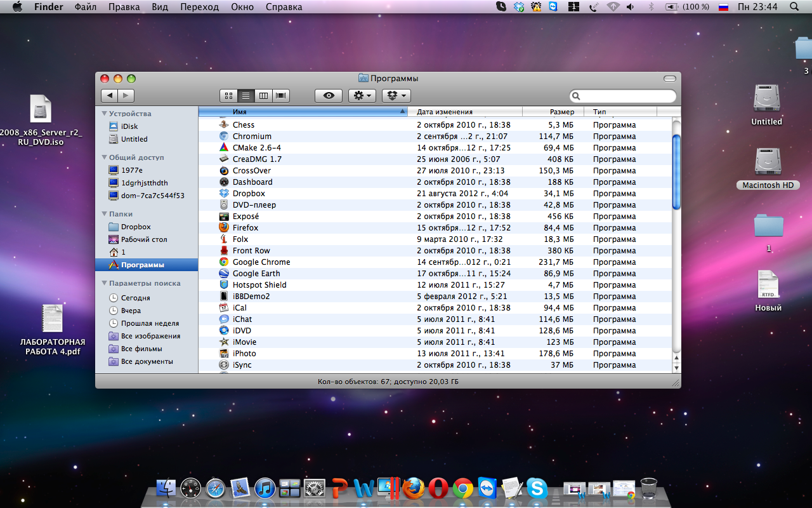This screenshot has width=812, height=508.
Task: Open the Переход menu
Action: tap(199, 7)
